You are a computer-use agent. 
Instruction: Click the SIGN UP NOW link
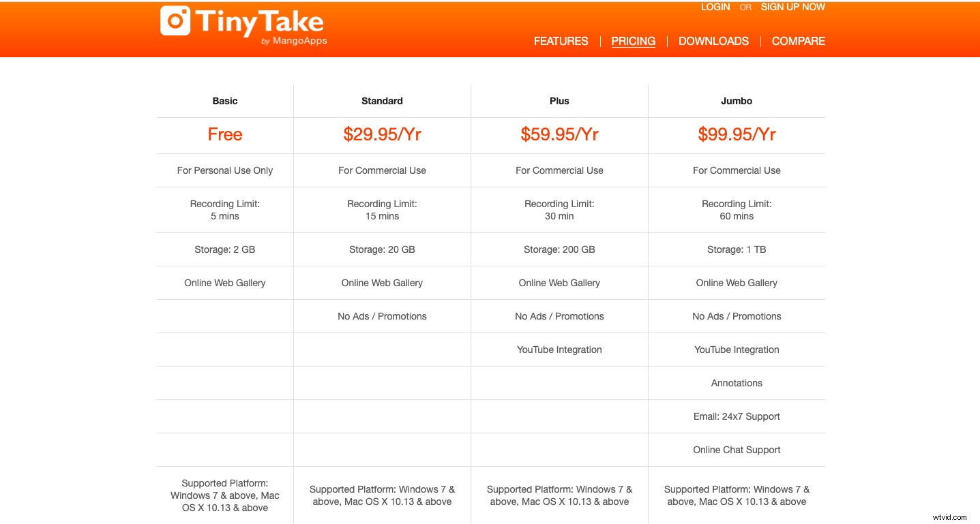coord(792,7)
